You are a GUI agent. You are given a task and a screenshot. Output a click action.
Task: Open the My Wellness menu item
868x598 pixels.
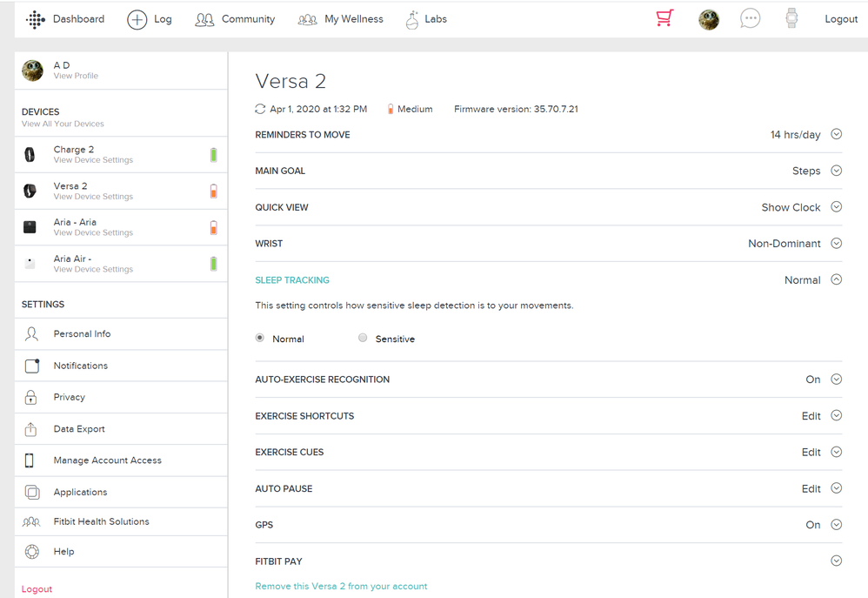point(354,19)
